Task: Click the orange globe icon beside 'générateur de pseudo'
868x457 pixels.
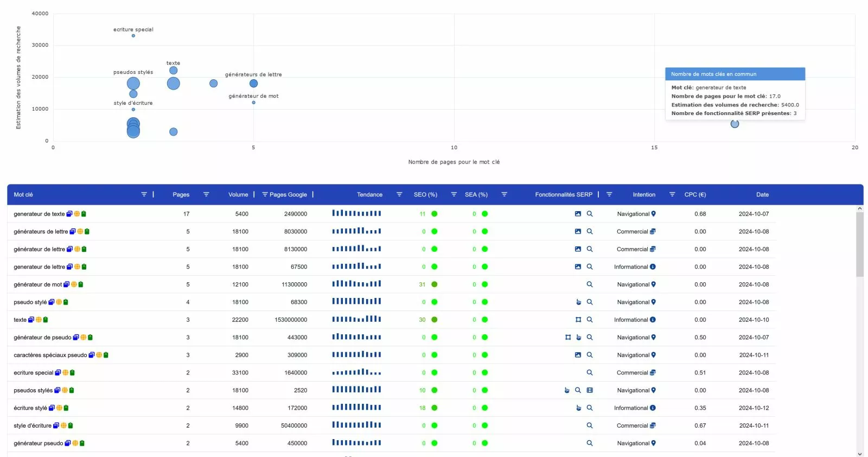Action: coord(83,338)
